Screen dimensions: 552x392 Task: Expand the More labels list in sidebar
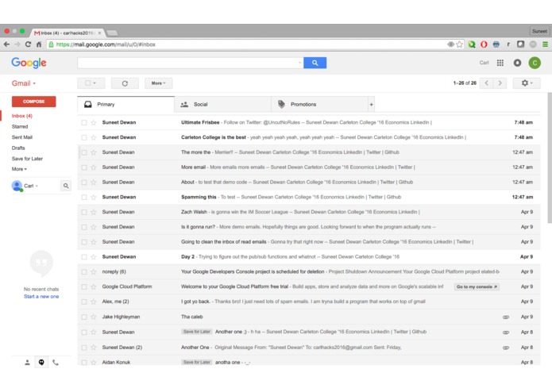pyautogui.click(x=19, y=169)
